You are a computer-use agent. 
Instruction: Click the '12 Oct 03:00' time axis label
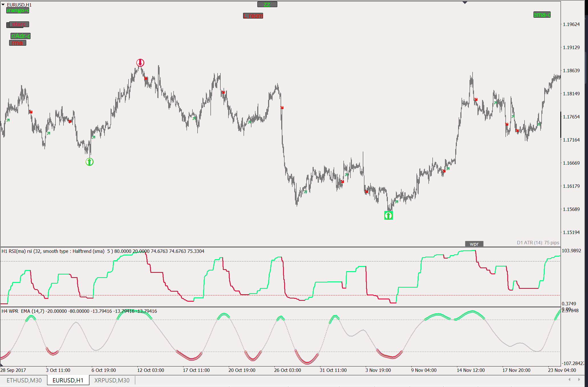(x=151, y=370)
